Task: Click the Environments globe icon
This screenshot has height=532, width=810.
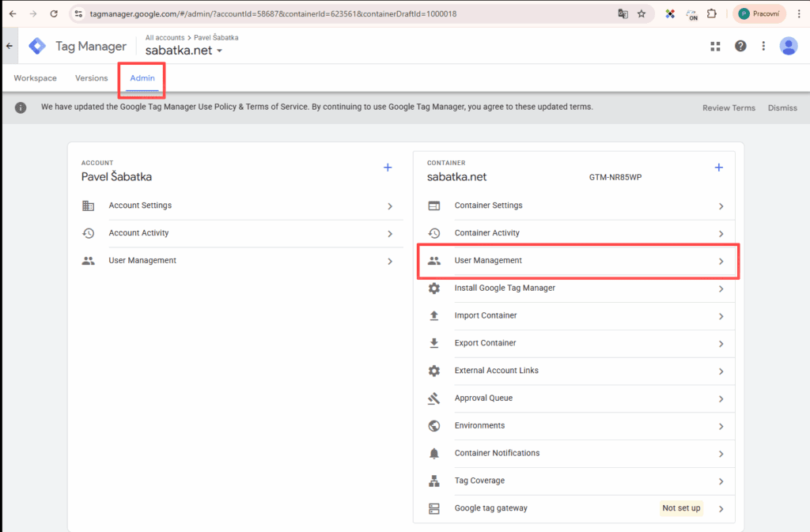Action: click(434, 426)
